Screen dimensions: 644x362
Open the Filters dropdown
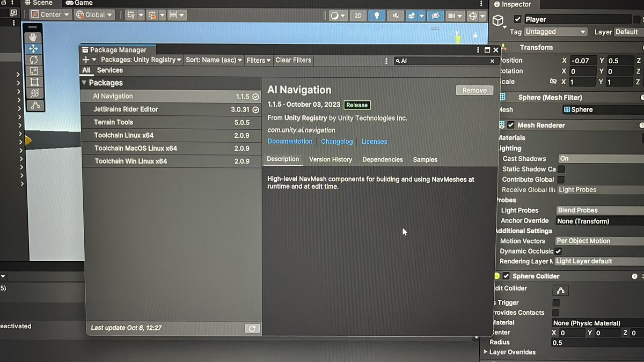[x=259, y=60]
